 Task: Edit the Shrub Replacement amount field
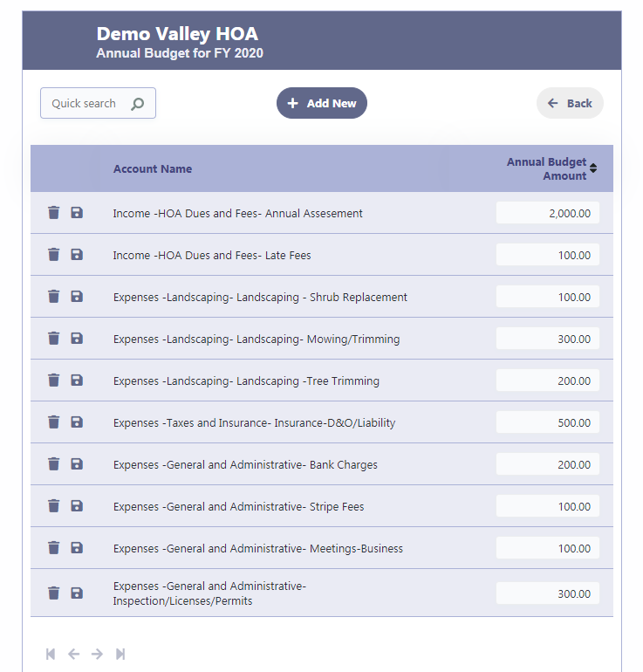(548, 297)
